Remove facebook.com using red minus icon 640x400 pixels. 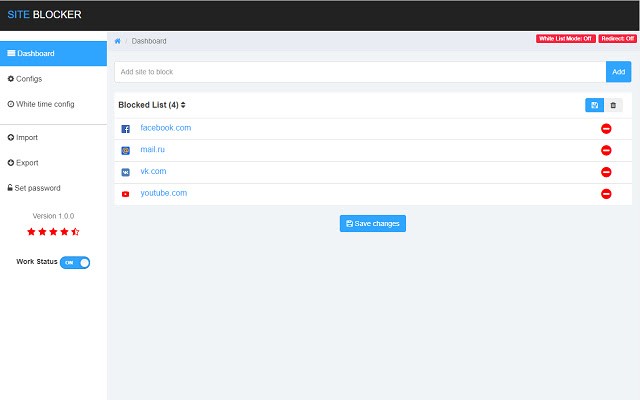pos(606,129)
